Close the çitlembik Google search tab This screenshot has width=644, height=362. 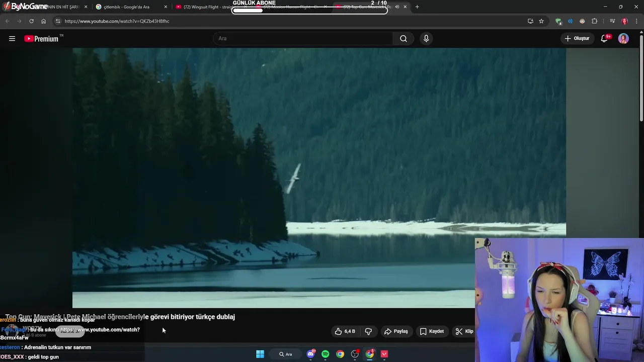click(166, 7)
